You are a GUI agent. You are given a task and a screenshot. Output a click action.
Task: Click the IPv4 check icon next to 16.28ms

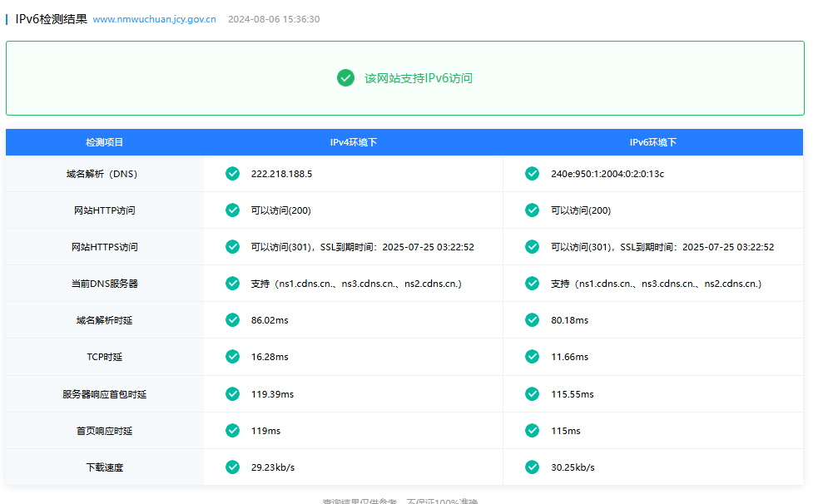[x=233, y=357]
